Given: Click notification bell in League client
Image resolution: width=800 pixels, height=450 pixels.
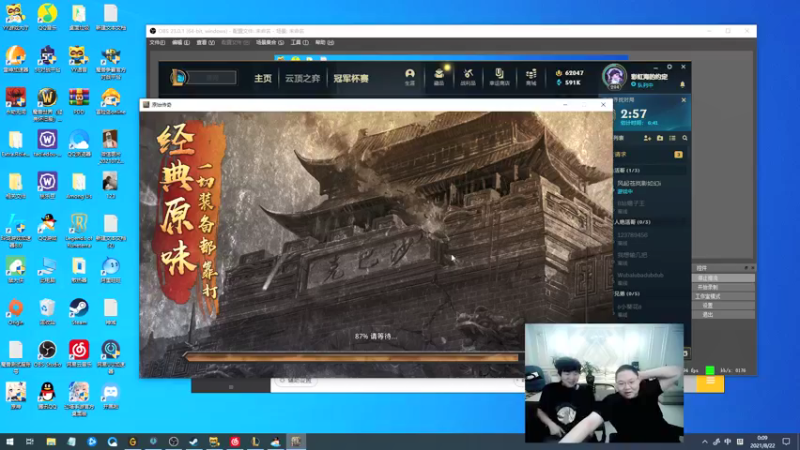Looking at the screenshot, I should 683,84.
